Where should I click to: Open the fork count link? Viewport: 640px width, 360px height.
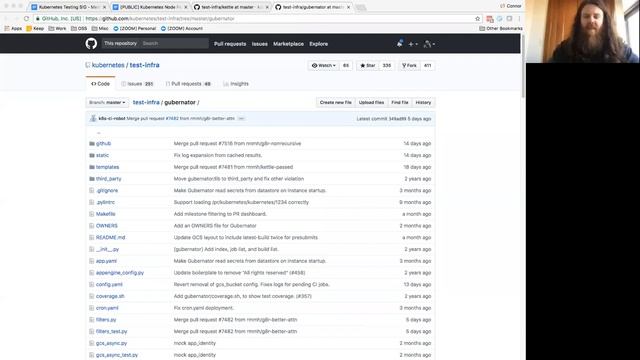click(x=427, y=65)
